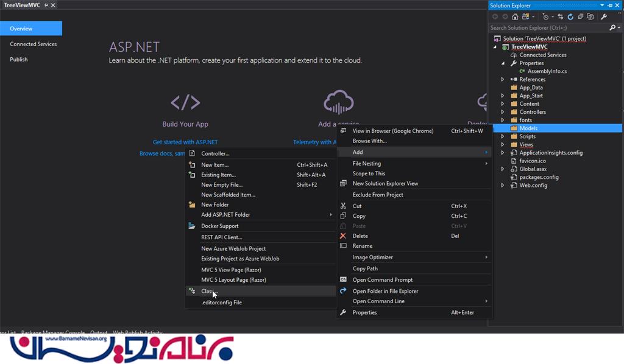Screen dimensions: 624x364
Task: Click the Existing Item icon in Add submenu
Action: pyautogui.click(x=192, y=175)
